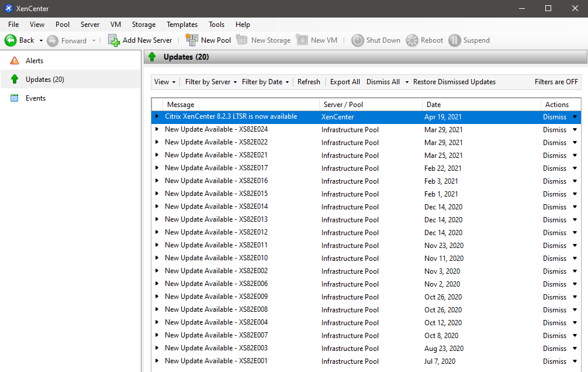Viewport: 588px width, 372px height.
Task: Click the Refresh button
Action: click(x=309, y=82)
